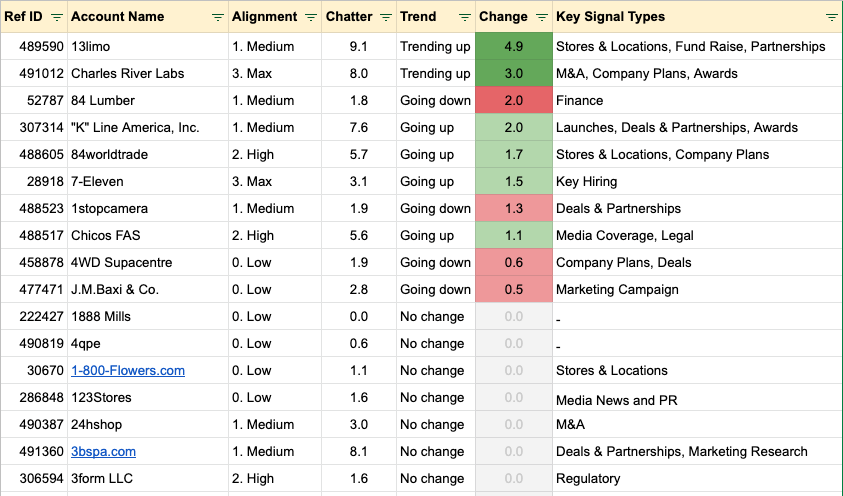Click the red 2.0 change cell for 84 Lumber
Image resolution: width=843 pixels, height=496 pixels.
pyautogui.click(x=514, y=100)
